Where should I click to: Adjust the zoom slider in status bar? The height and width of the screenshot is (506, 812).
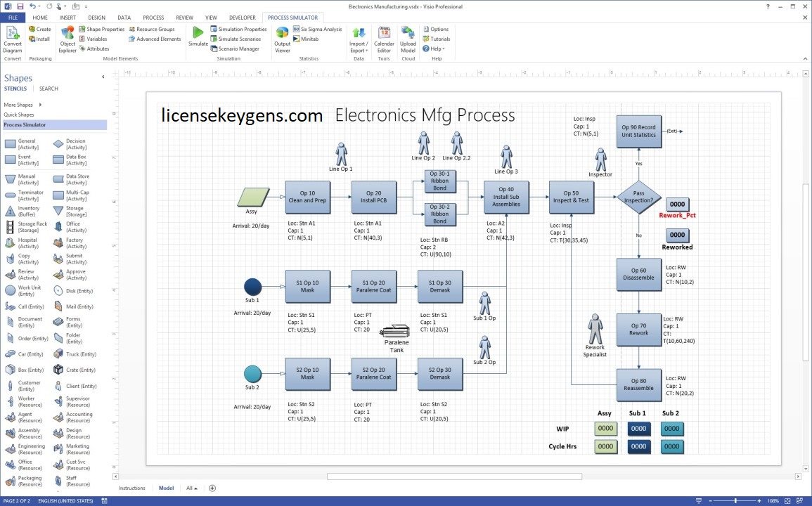tap(735, 501)
